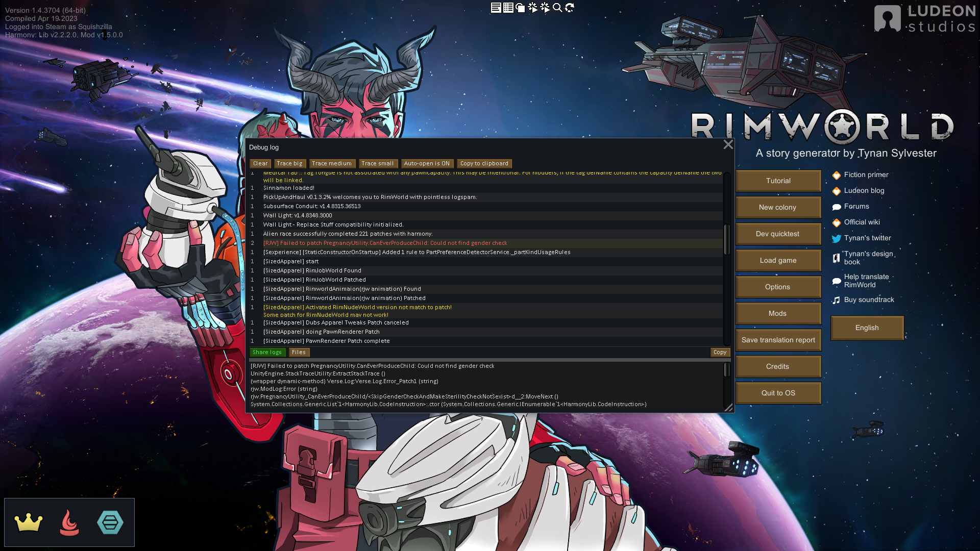
Task: Click the 'rjw.ModLog:Error (string)' trace line
Action: pyautogui.click(x=284, y=389)
